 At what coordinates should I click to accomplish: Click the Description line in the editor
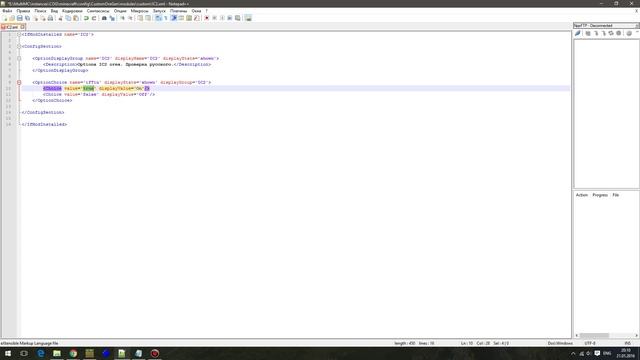[127, 64]
